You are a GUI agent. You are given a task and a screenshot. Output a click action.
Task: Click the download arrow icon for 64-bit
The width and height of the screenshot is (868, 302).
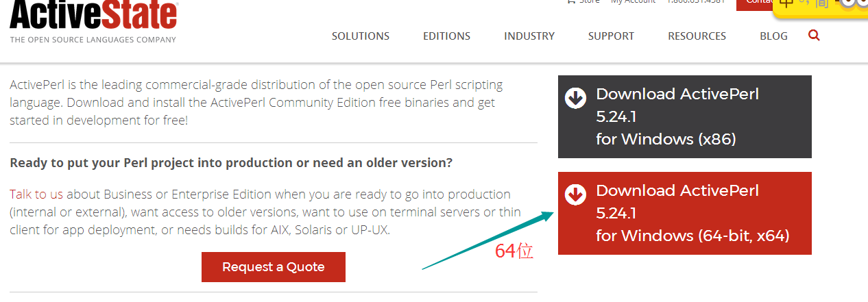[x=575, y=195]
